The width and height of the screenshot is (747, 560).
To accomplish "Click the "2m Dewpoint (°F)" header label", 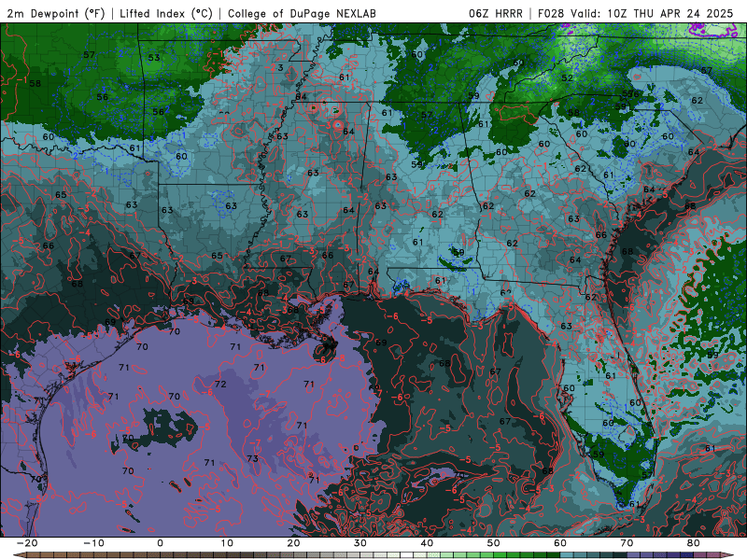I will click(x=55, y=13).
